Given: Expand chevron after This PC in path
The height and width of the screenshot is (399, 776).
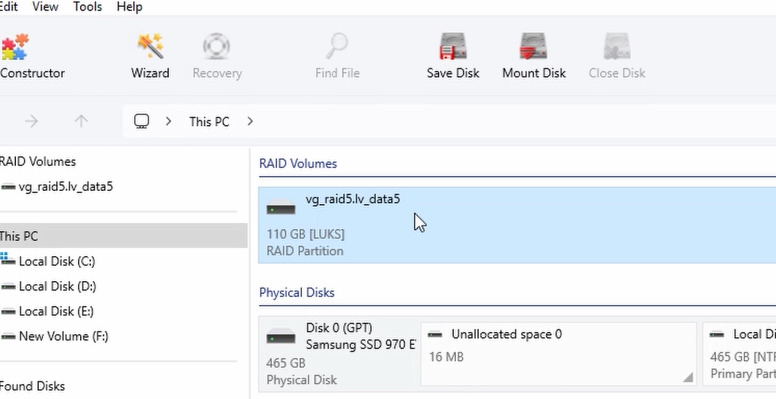Looking at the screenshot, I should point(250,121).
